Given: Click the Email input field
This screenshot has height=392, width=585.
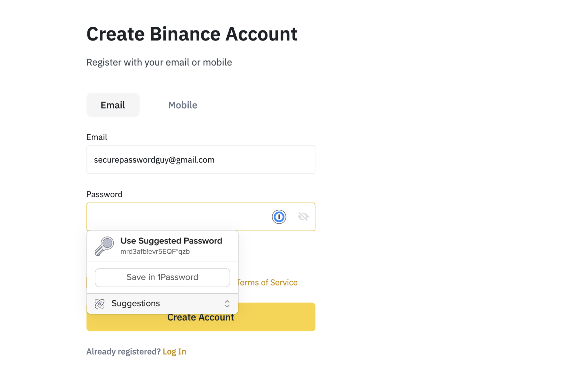Looking at the screenshot, I should pos(201,160).
